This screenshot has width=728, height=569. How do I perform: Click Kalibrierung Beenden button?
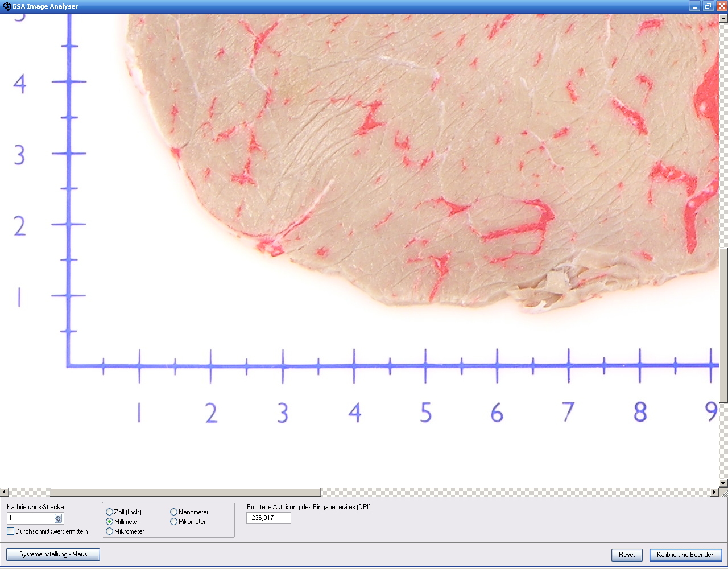686,555
